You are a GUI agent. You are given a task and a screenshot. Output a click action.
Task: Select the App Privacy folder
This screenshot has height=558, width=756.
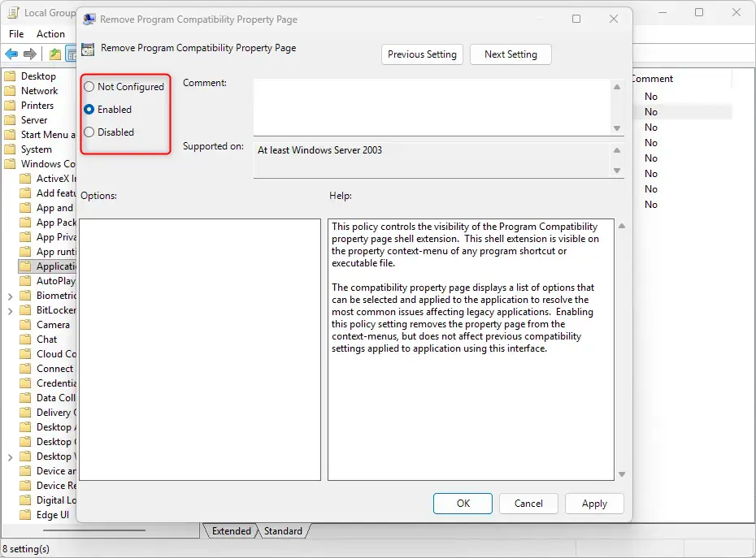point(48,237)
